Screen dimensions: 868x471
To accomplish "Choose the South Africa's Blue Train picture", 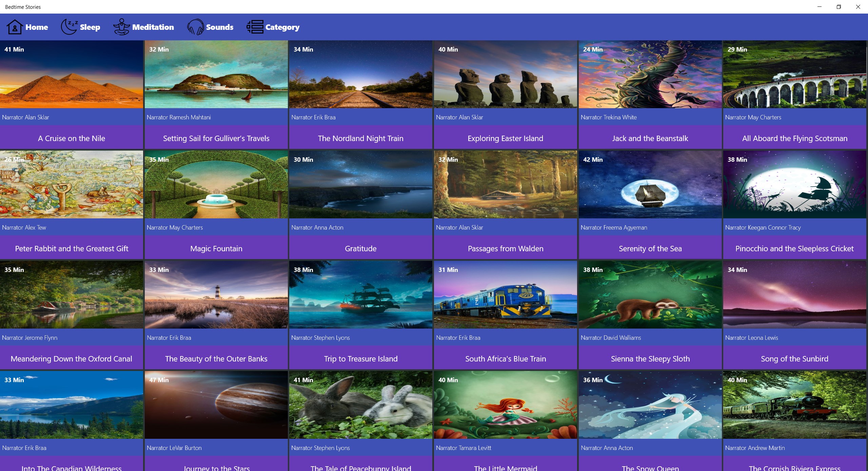I will pos(505,295).
